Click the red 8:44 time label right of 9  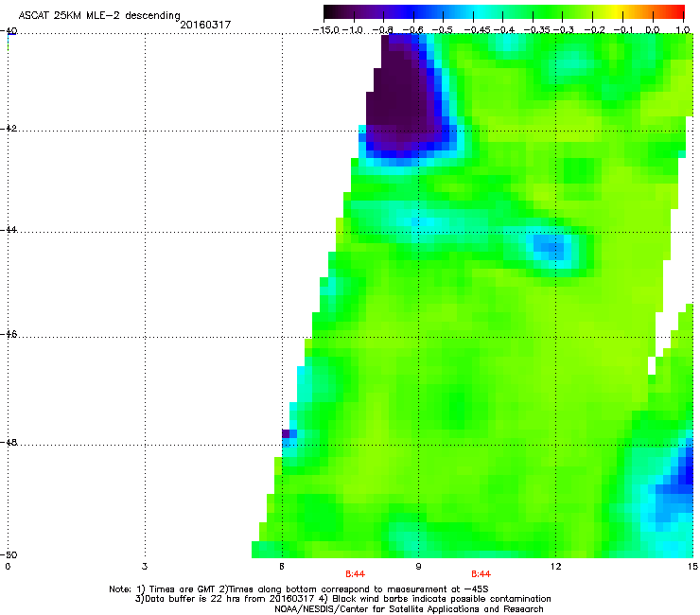481,574
